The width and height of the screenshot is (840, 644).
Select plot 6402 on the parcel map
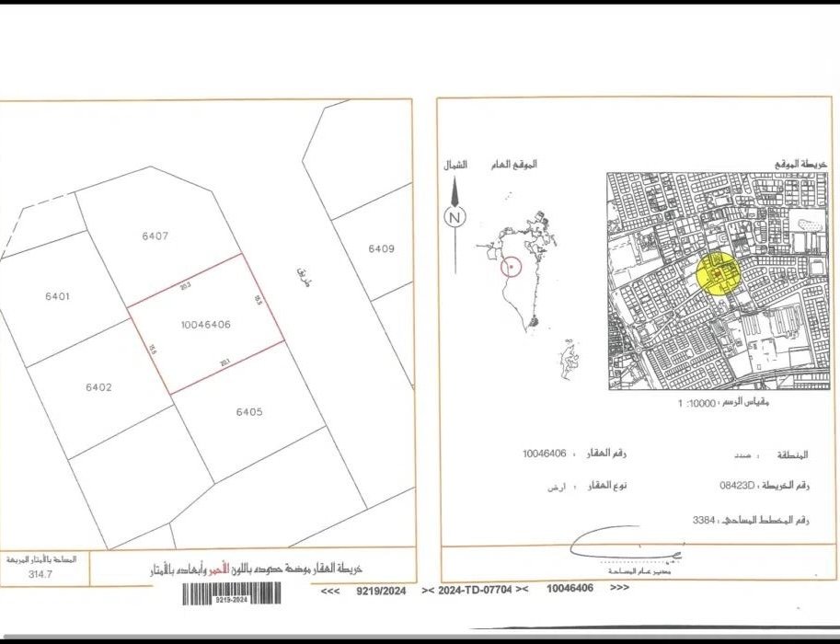coord(98,387)
